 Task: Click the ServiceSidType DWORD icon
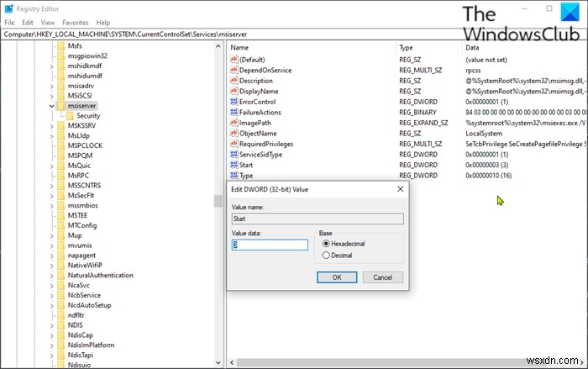click(234, 154)
